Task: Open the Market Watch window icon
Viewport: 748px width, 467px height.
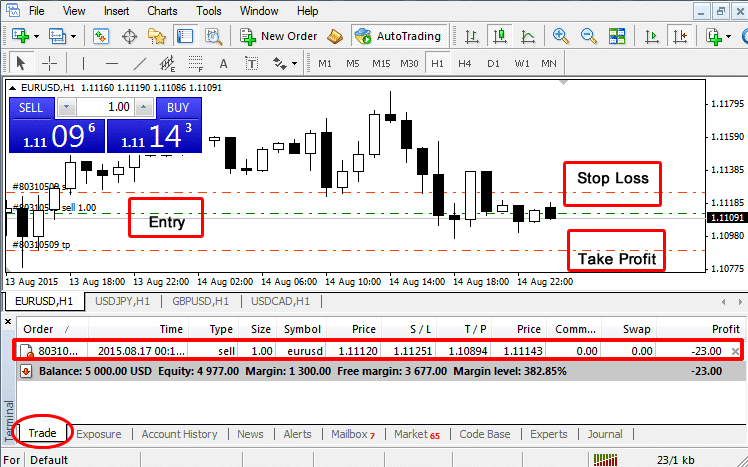Action: pos(101,36)
